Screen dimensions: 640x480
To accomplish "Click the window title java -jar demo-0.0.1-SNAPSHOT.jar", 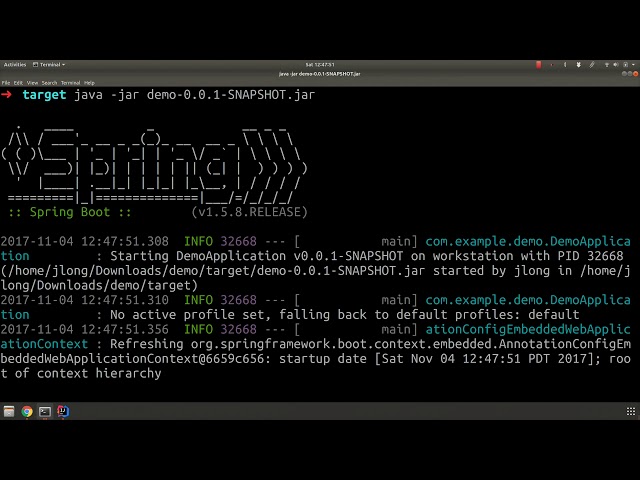I will coord(320,74).
